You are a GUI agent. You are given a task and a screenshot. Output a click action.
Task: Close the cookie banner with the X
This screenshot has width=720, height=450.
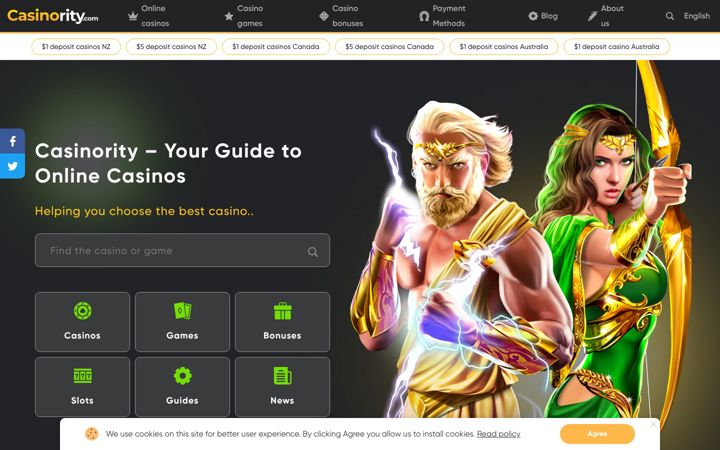tap(653, 424)
